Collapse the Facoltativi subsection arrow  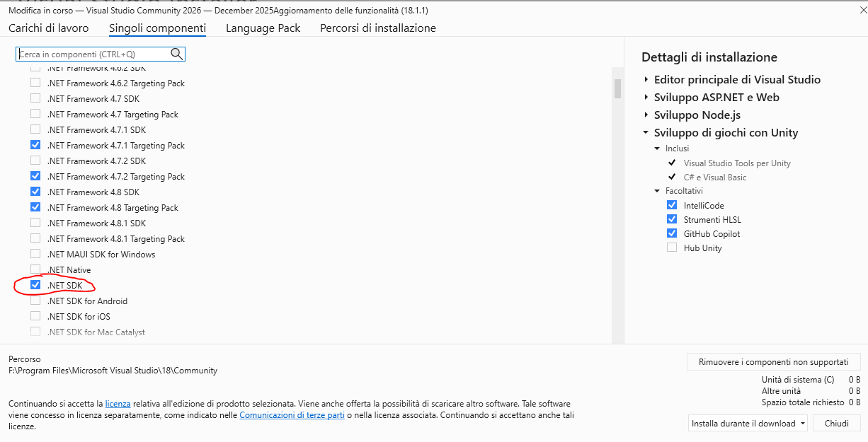[x=657, y=191]
